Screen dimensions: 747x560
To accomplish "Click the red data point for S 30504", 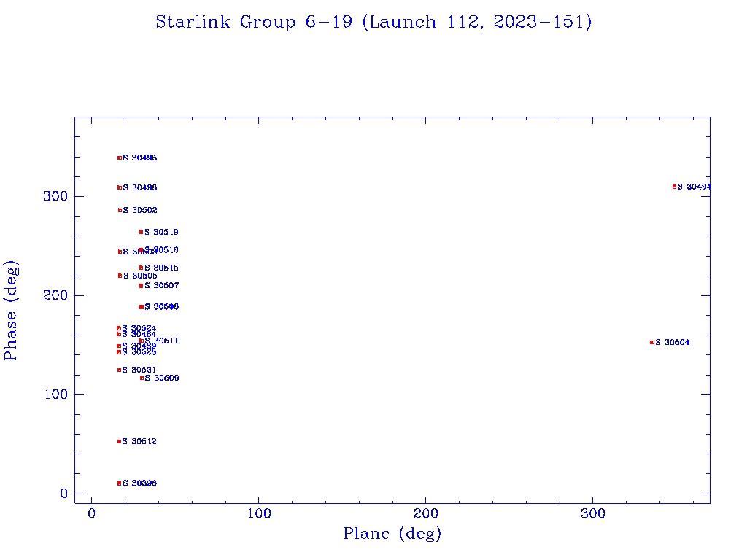I will pos(651,343).
